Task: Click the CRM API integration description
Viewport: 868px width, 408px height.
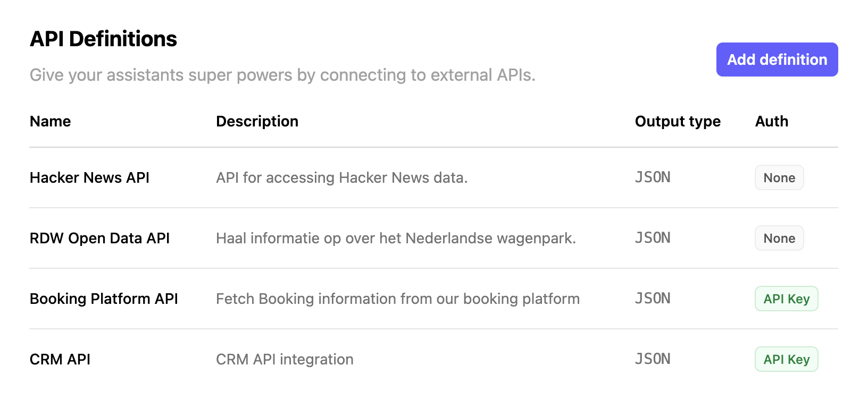Action: click(285, 359)
